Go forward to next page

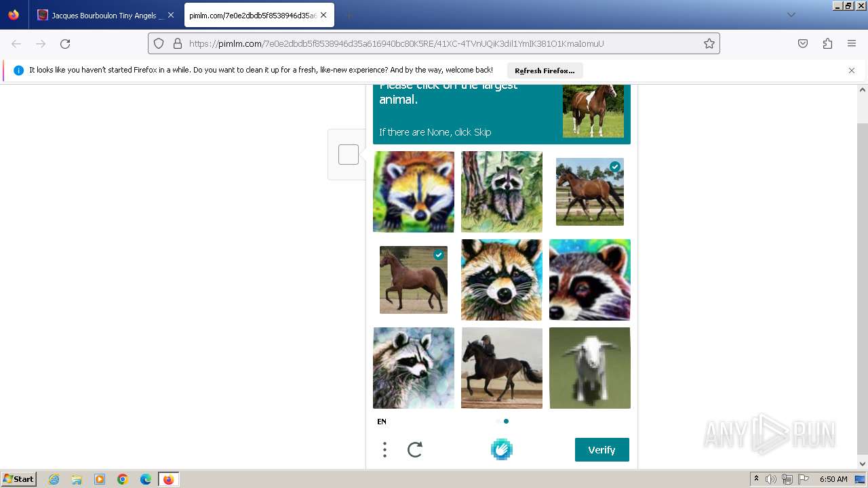click(x=41, y=43)
